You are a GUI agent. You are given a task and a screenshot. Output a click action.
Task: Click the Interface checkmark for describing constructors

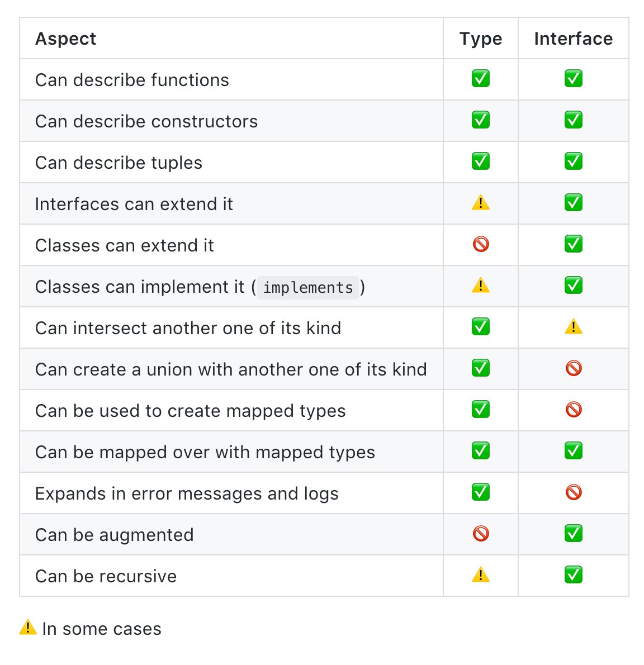[x=574, y=120]
